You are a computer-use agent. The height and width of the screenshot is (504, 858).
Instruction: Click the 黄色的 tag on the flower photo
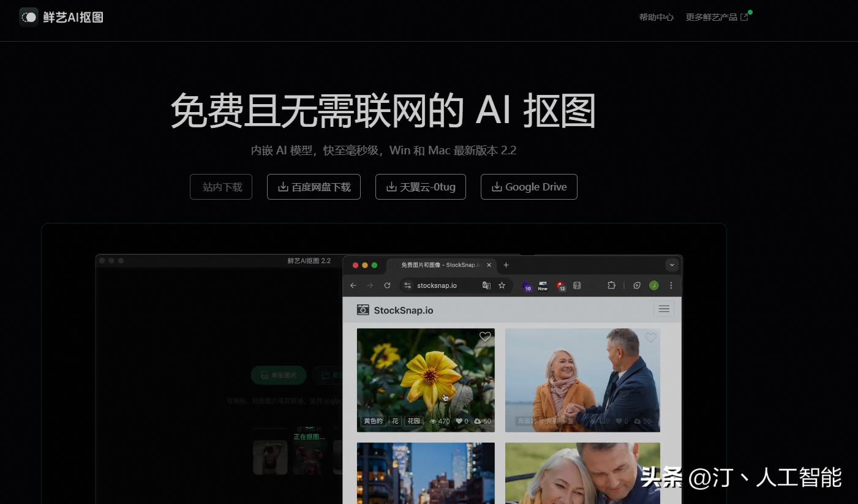(374, 421)
